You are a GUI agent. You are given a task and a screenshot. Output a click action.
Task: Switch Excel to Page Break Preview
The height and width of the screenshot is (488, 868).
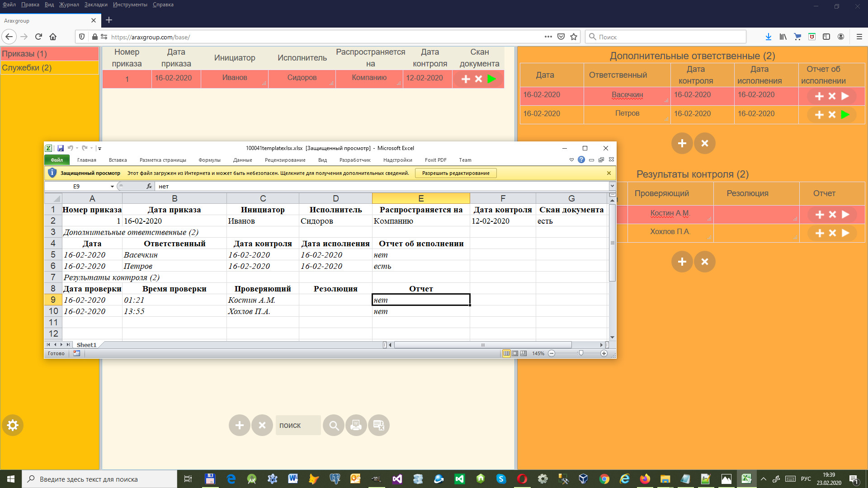524,353
